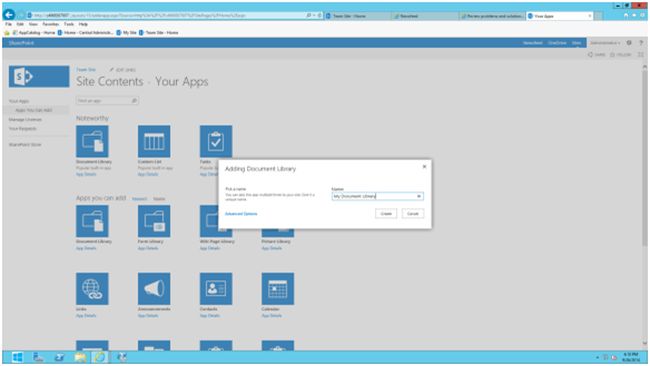Open the browser Home icon
This screenshot has width=650, height=366.
pos(626,15)
